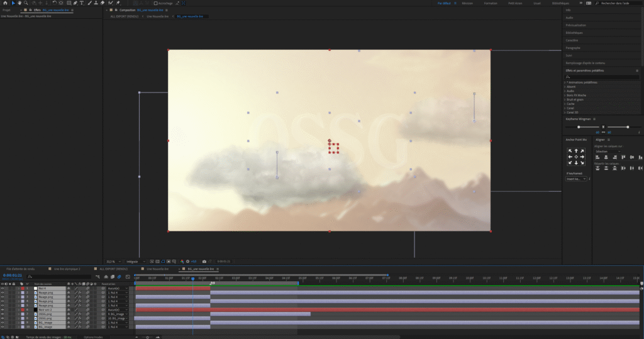Click the Home icon in toolbar

click(x=4, y=3)
